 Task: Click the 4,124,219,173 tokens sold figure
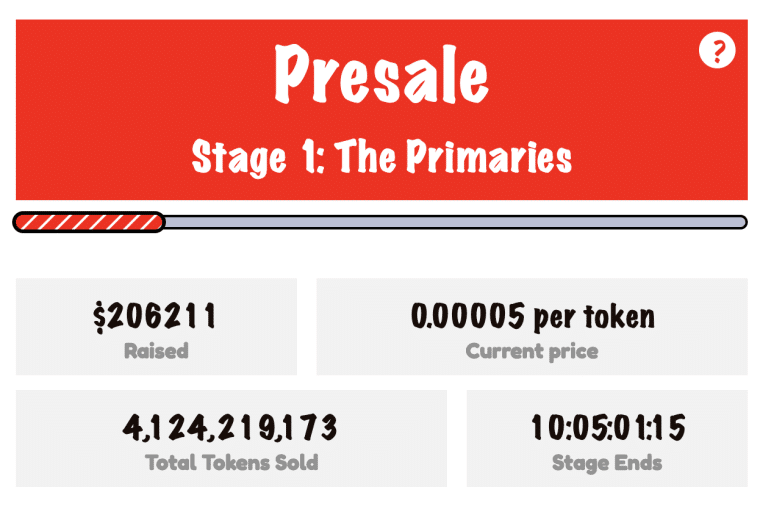pos(230,428)
